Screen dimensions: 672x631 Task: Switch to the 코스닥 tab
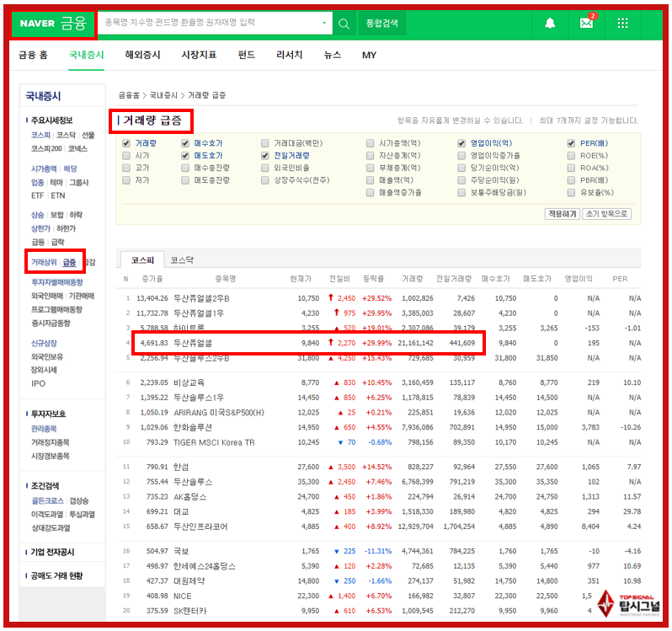(182, 260)
